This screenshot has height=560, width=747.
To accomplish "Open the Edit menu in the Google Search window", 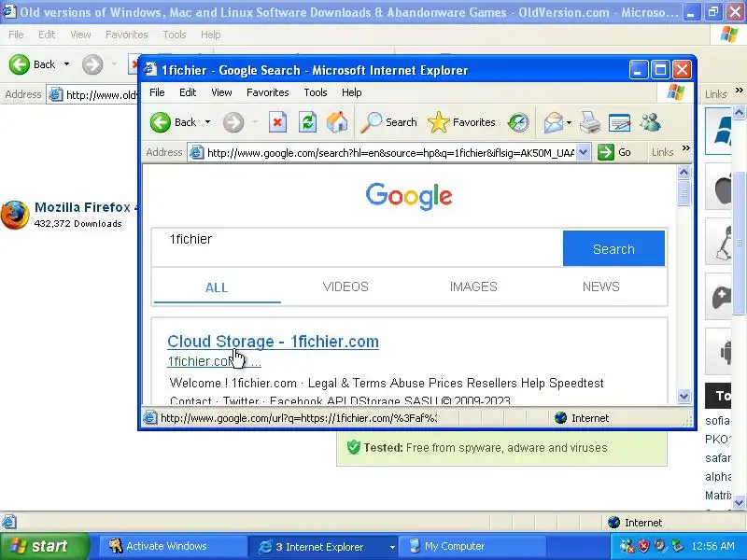I will click(x=188, y=92).
